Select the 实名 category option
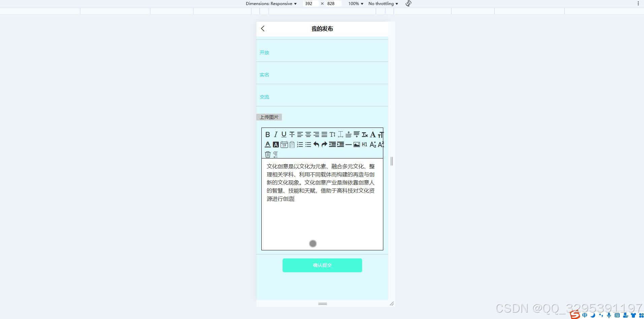This screenshot has height=319, width=644. [264, 74]
